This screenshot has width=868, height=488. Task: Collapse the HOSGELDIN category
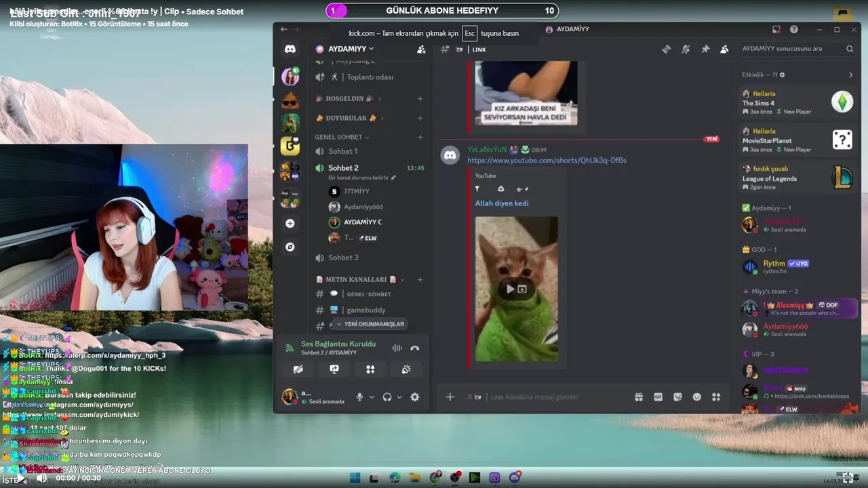pos(349,99)
